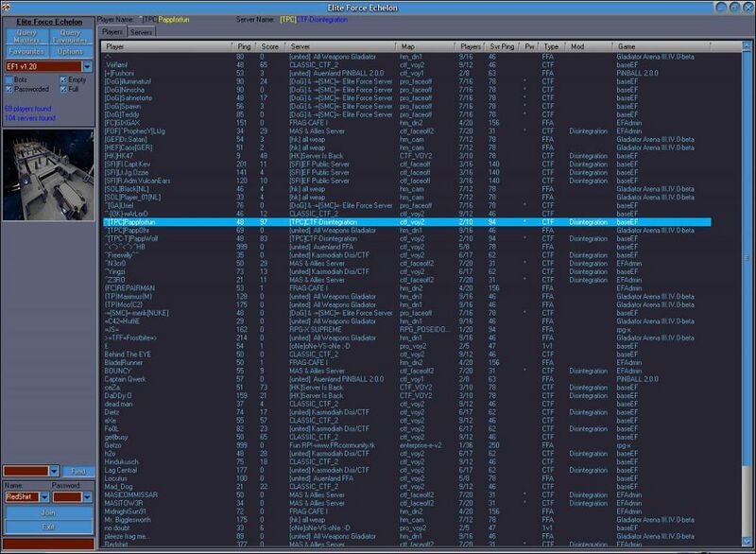Image resolution: width=756 pixels, height=554 pixels.
Task: Expand the search filter dropdown beside Find
Action: click(x=54, y=471)
